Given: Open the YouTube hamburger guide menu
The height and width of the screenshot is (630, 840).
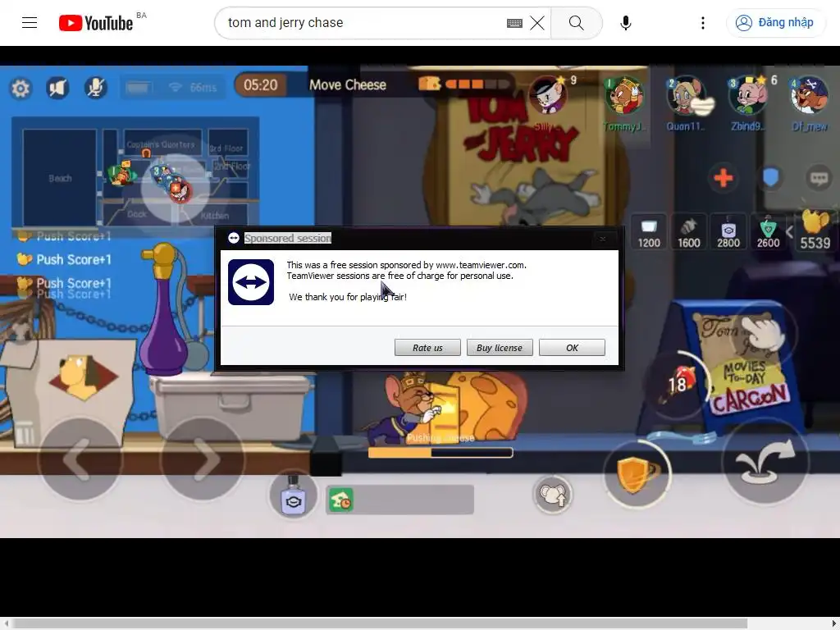Looking at the screenshot, I should [30, 22].
